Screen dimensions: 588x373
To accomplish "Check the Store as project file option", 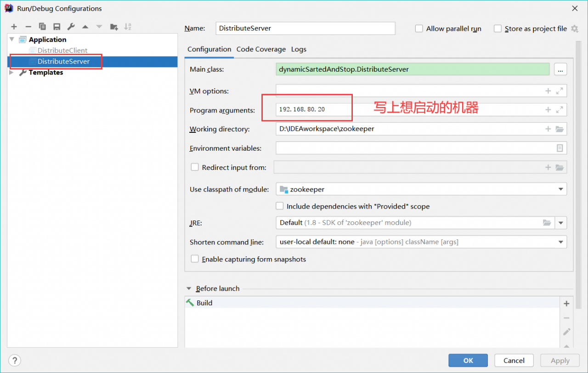I will pyautogui.click(x=498, y=28).
